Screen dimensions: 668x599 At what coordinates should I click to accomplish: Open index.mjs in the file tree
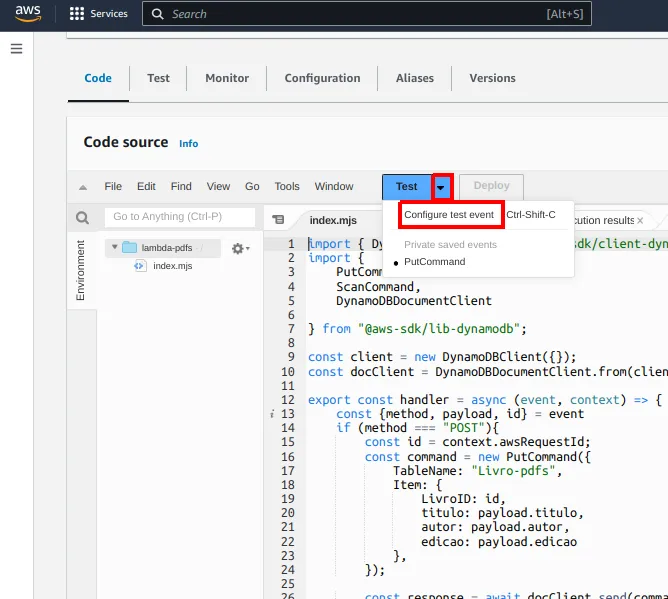(x=173, y=266)
